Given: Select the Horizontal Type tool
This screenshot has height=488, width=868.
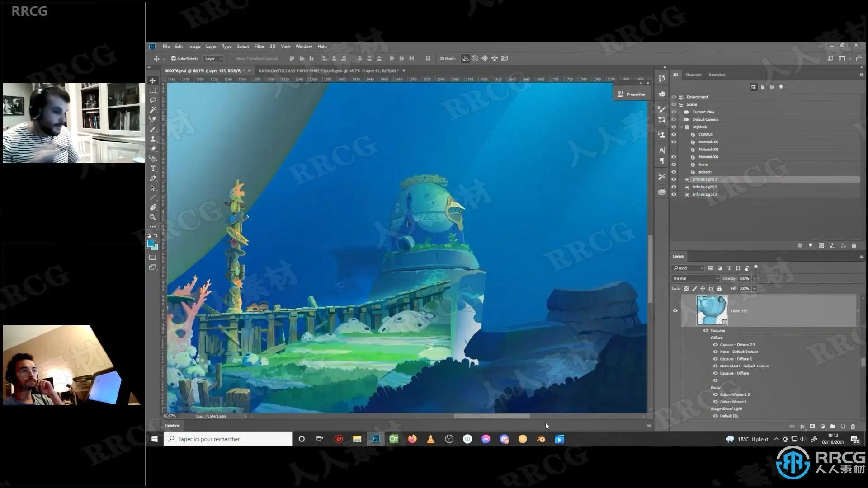Looking at the screenshot, I should (153, 169).
